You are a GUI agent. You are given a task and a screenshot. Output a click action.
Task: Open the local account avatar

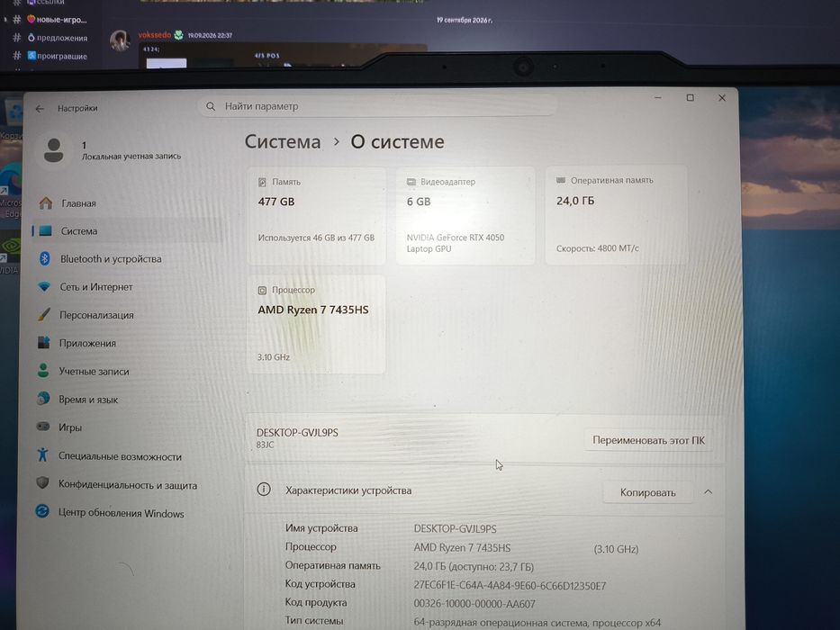(x=54, y=149)
